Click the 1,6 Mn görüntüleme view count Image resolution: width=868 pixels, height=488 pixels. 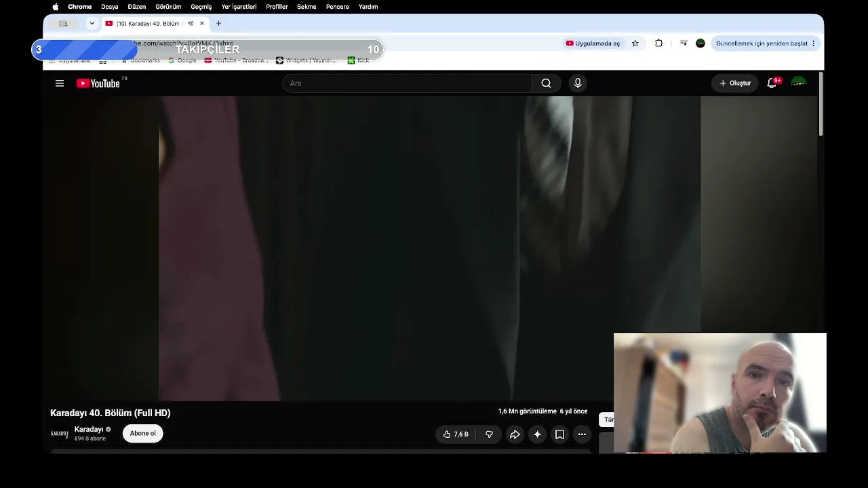(528, 411)
